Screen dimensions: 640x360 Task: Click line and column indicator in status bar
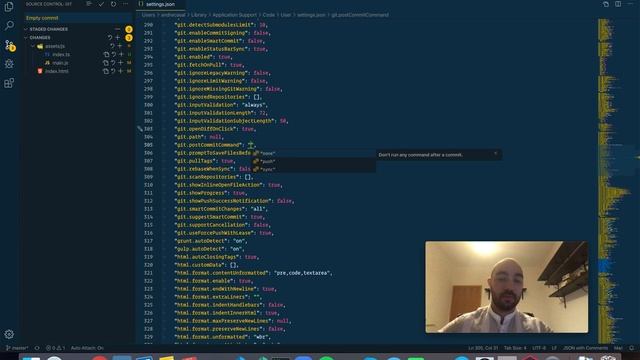click(x=483, y=348)
